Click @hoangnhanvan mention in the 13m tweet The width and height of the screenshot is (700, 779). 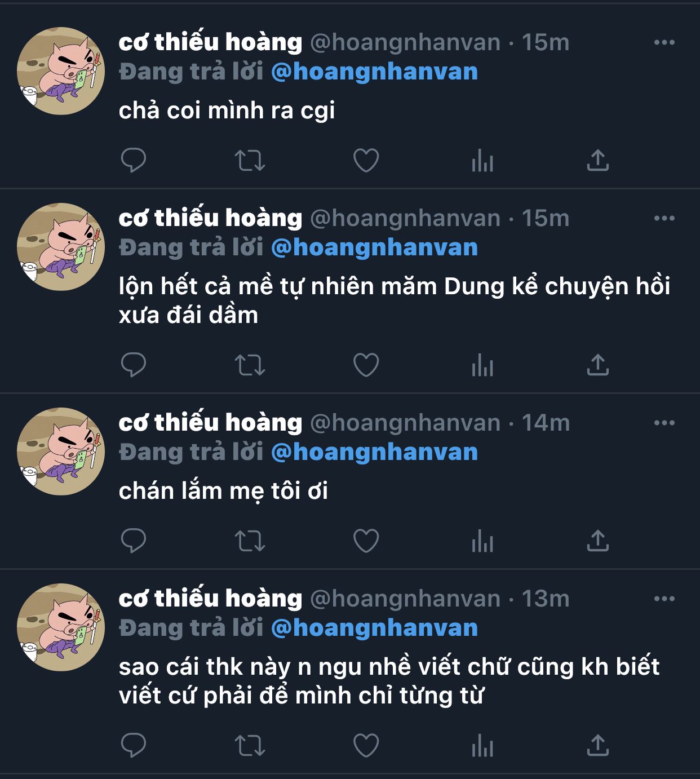tap(374, 628)
